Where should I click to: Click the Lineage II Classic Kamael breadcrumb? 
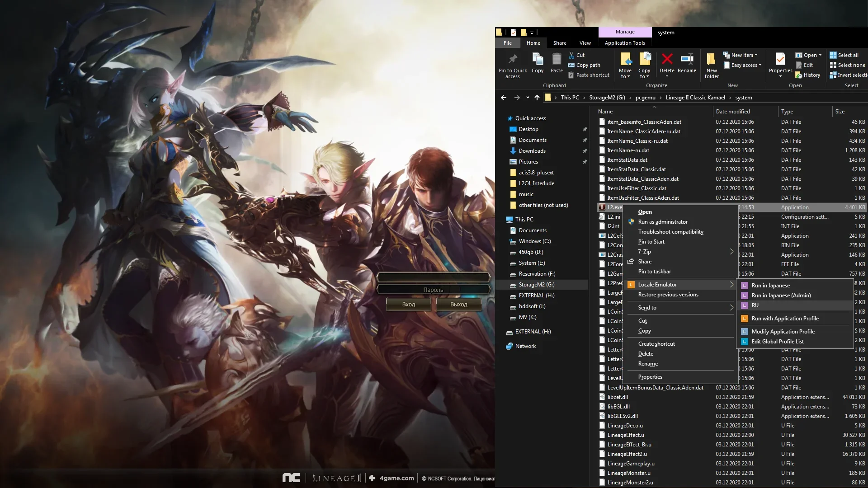tap(695, 98)
